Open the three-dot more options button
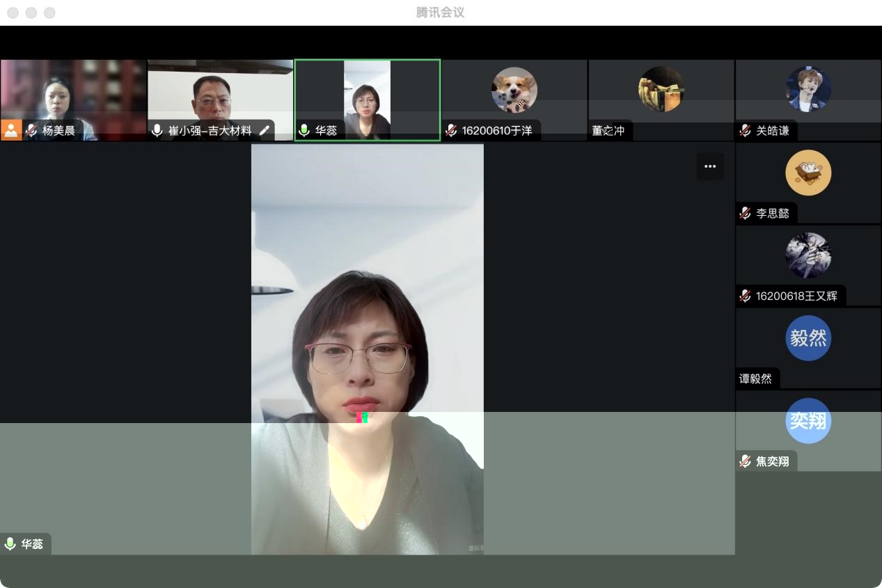Image resolution: width=882 pixels, height=588 pixels. click(x=710, y=166)
